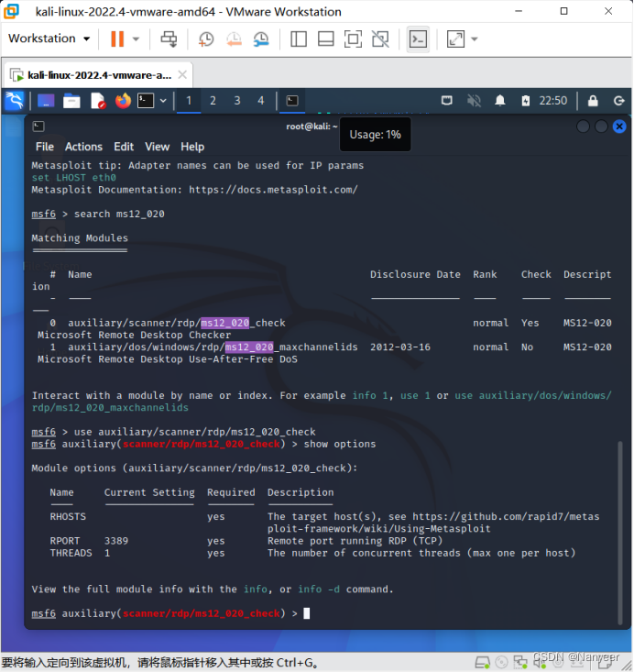Enter VMware full screen mode
Viewport: 634px width, 672px height.
(353, 39)
